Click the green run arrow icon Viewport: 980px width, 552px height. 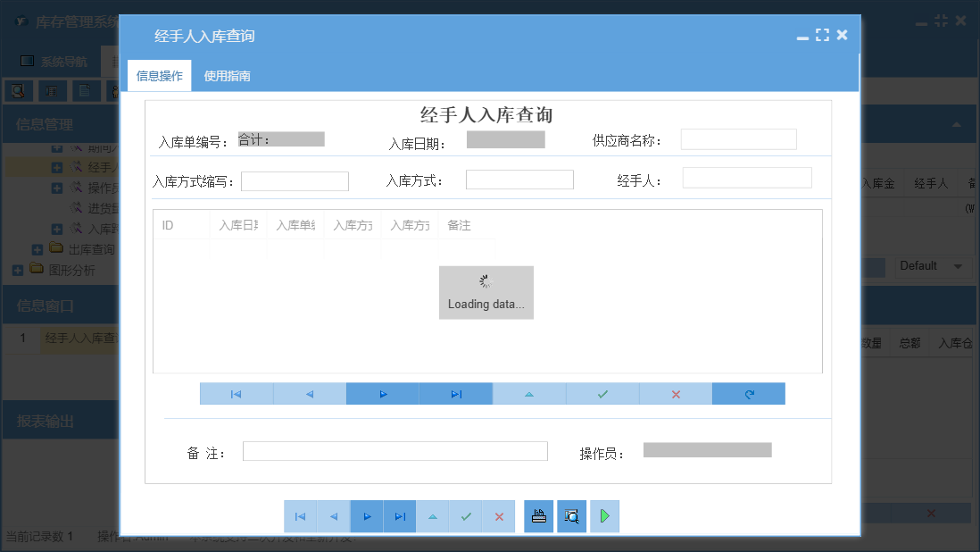(604, 515)
